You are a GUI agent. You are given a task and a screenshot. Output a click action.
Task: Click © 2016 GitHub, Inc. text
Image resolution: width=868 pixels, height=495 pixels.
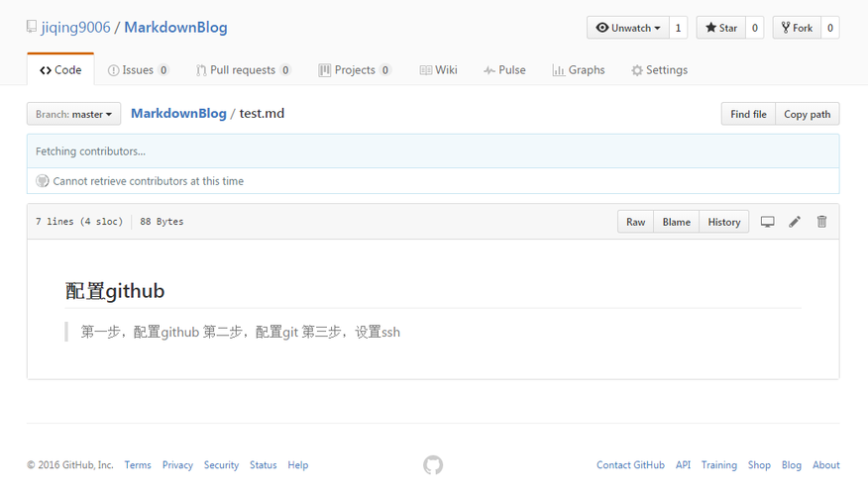click(x=70, y=465)
